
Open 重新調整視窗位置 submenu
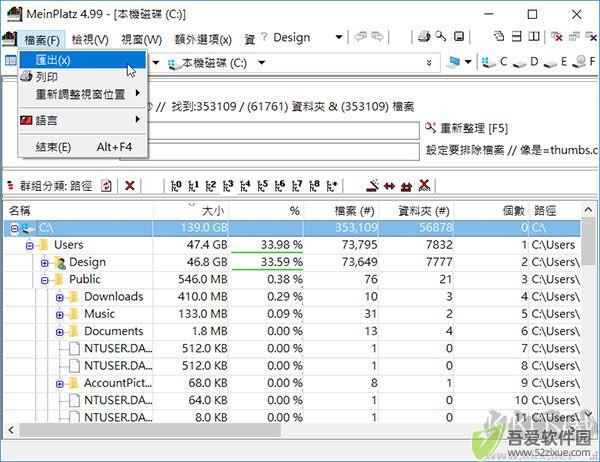click(x=83, y=94)
